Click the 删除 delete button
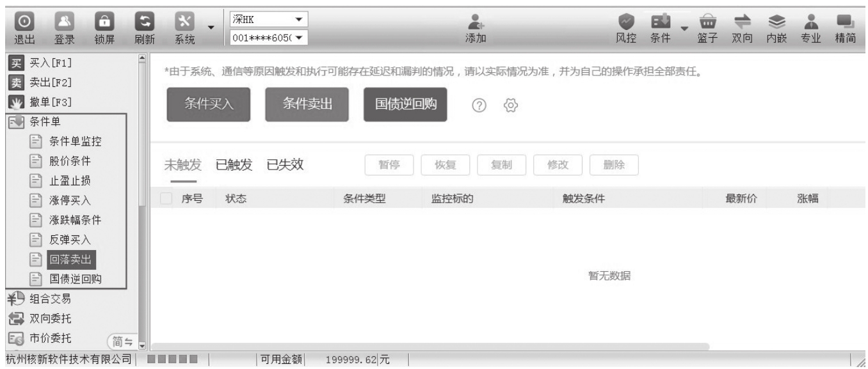 [613, 165]
